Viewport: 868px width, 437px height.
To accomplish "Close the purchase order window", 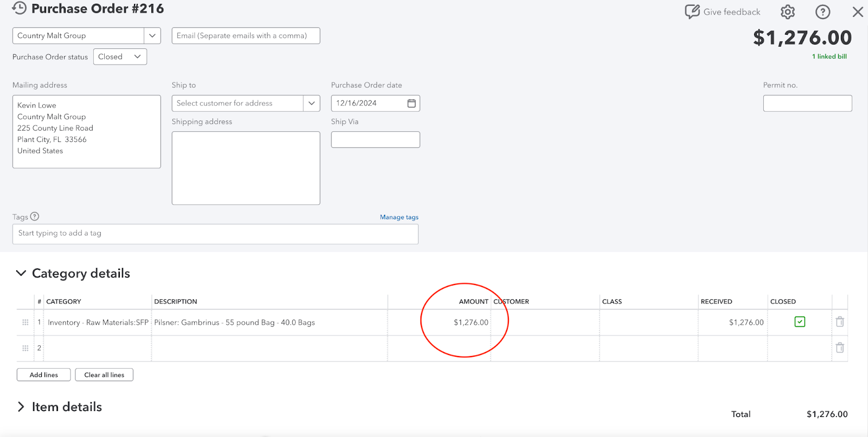I will click(858, 12).
